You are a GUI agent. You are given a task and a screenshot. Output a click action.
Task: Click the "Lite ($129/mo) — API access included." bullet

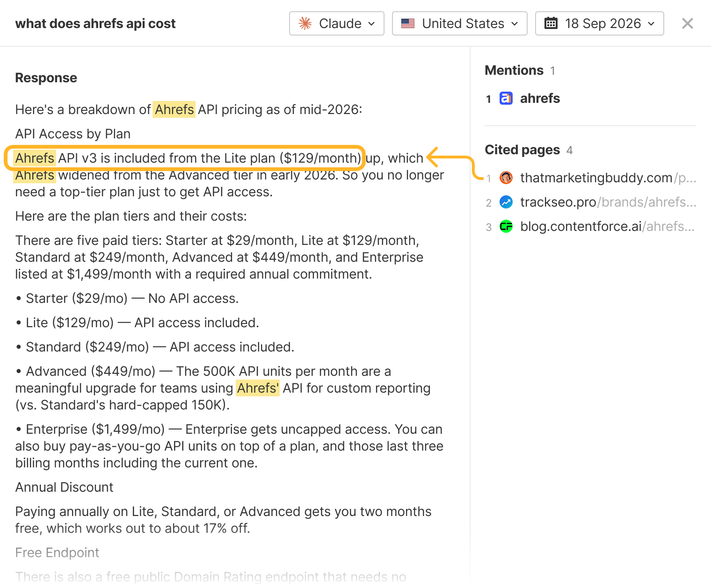(x=137, y=323)
